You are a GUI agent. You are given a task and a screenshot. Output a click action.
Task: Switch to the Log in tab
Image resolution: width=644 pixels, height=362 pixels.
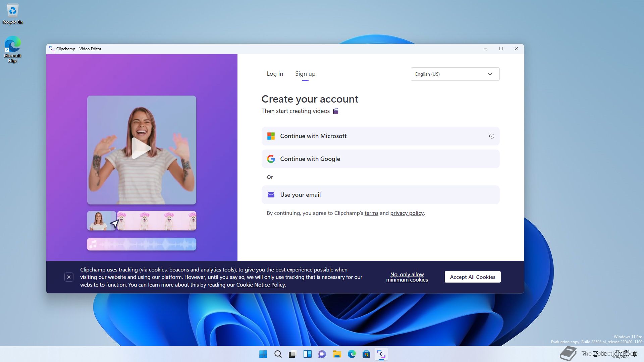coord(275,74)
